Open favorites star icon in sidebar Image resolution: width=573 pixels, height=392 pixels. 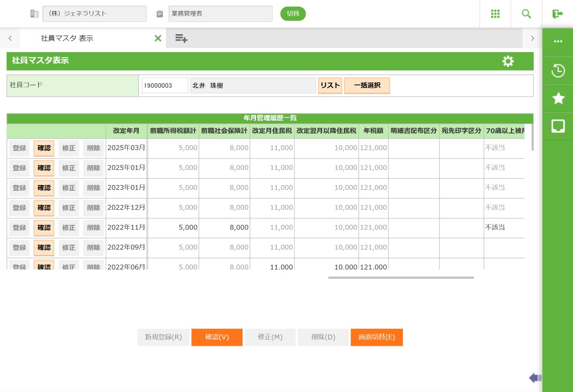click(558, 98)
